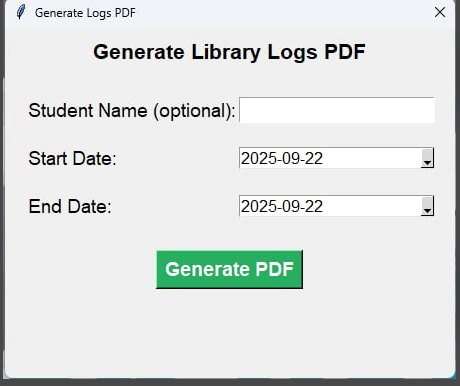Click the Start Date label text

[x=72, y=158]
